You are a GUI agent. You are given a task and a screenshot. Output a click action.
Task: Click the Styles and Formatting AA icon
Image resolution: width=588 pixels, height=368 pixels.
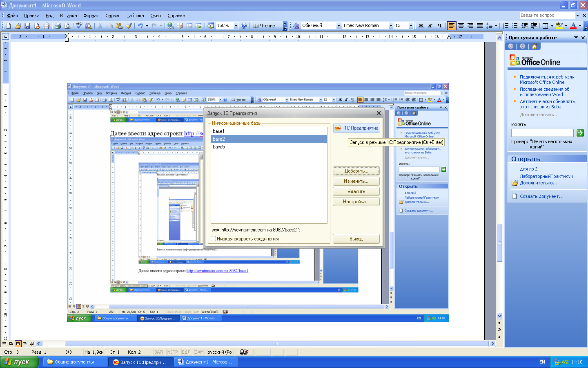[296, 26]
